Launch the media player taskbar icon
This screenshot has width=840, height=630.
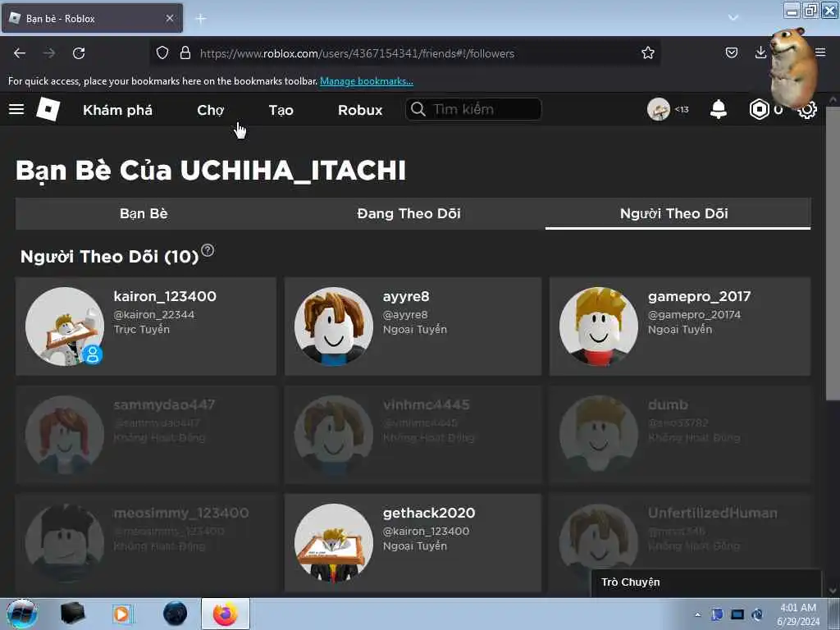pos(122,614)
